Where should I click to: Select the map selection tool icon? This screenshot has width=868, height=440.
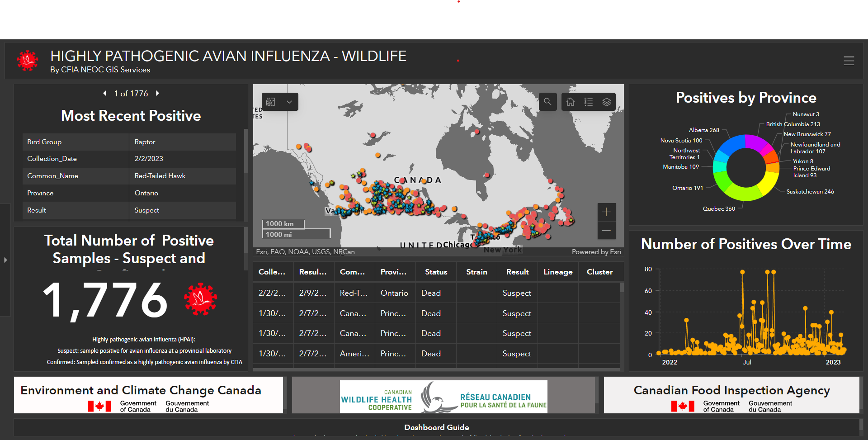point(270,102)
